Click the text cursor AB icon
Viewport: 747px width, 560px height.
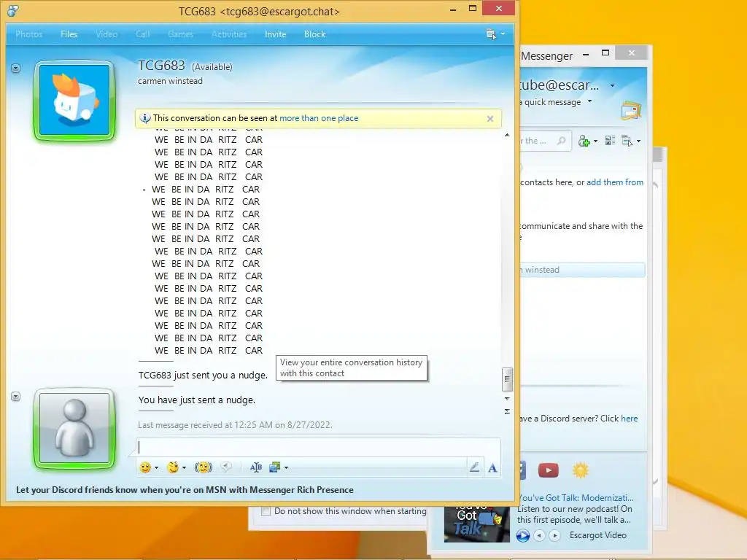tap(256, 467)
